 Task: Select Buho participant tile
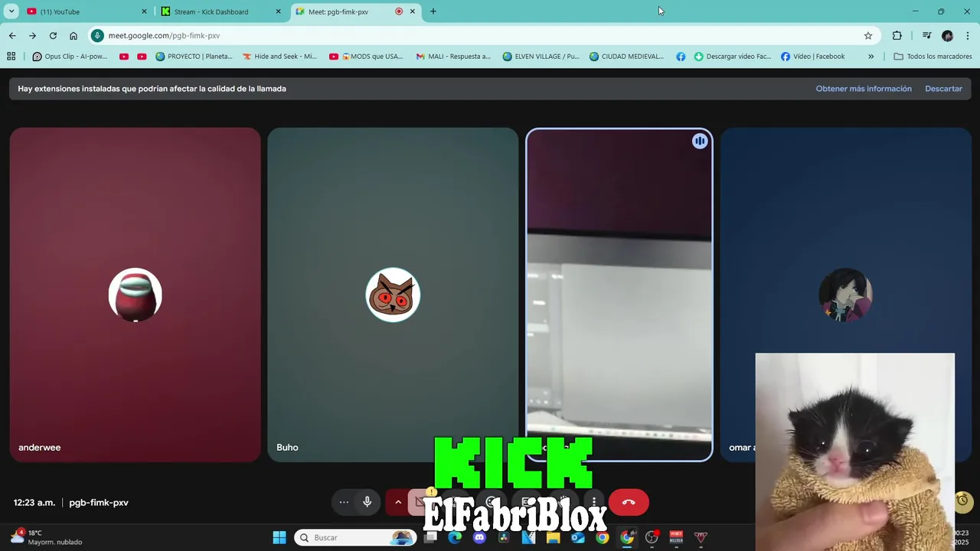click(393, 295)
